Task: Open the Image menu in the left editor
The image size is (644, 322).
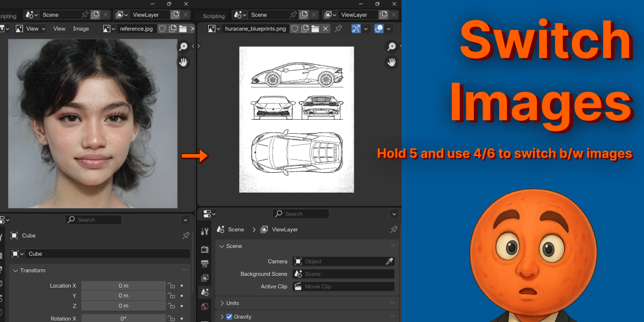Action: pos(81,28)
